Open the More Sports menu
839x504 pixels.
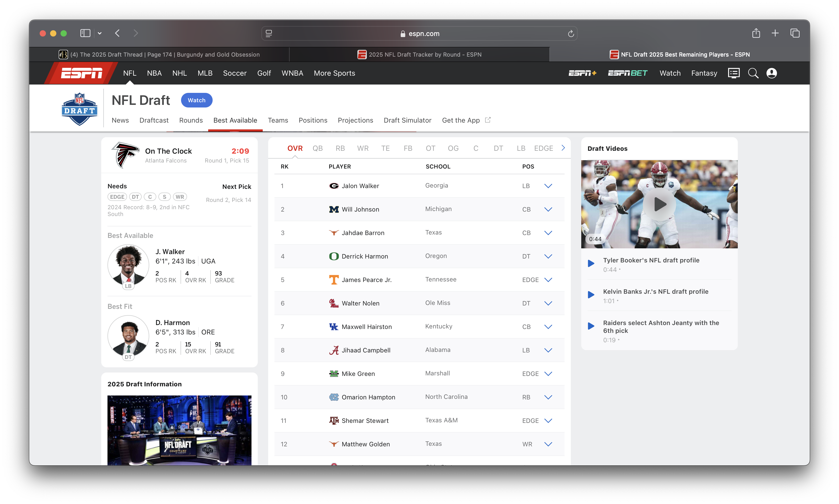[x=334, y=73]
